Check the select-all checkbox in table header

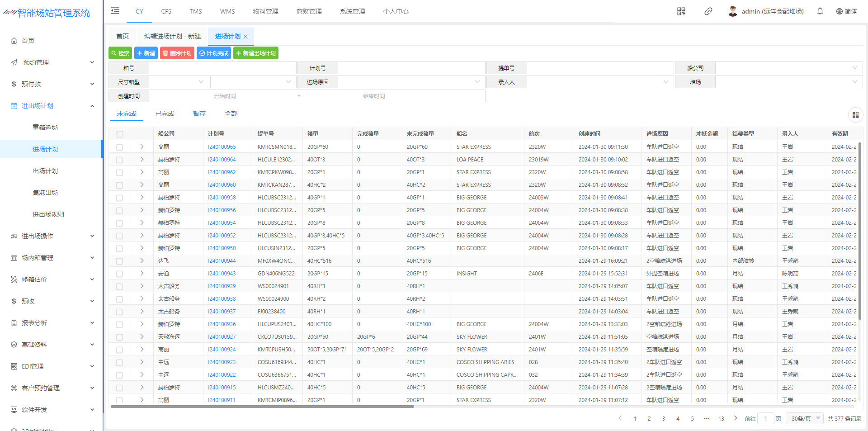coord(120,134)
